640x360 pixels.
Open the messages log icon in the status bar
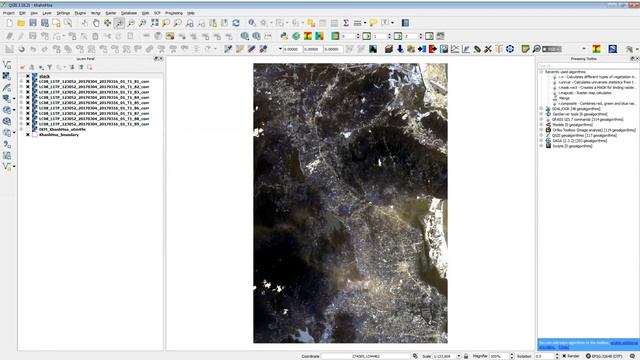[x=633, y=356]
